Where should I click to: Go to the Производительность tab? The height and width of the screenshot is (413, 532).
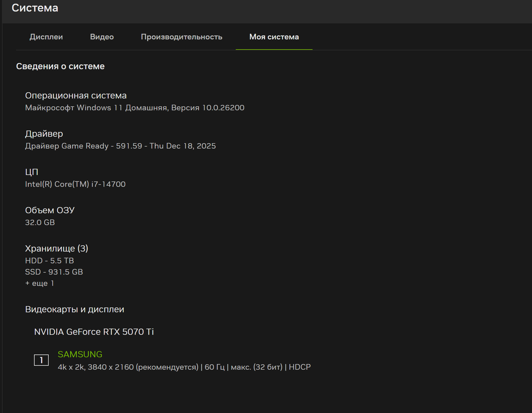click(181, 37)
